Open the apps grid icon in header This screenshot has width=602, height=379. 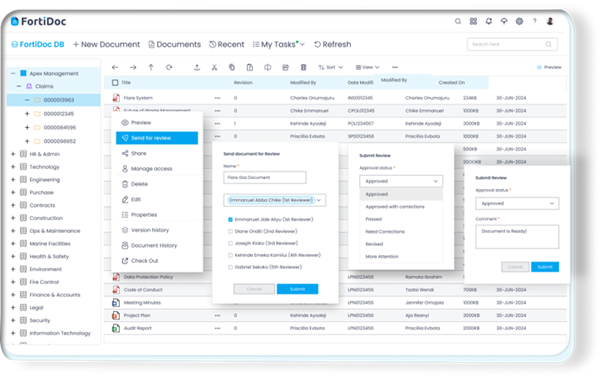473,22
